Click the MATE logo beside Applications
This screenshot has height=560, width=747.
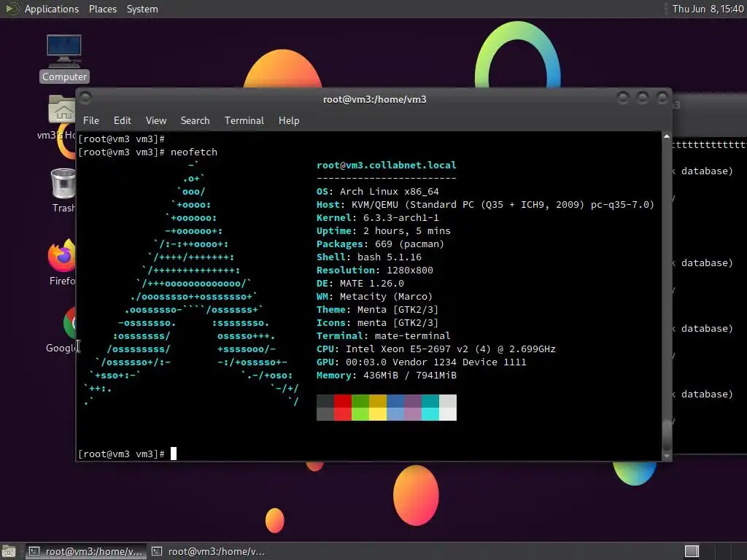[x=12, y=9]
